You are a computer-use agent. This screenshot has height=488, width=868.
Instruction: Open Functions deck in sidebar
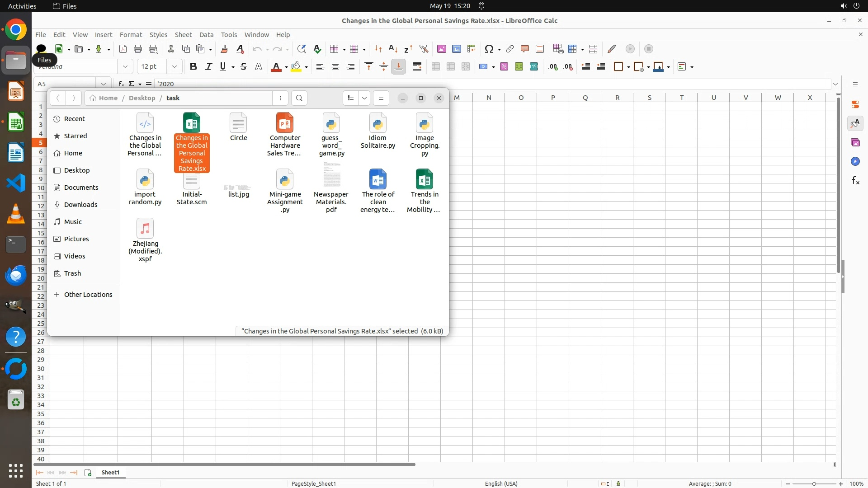[855, 181]
